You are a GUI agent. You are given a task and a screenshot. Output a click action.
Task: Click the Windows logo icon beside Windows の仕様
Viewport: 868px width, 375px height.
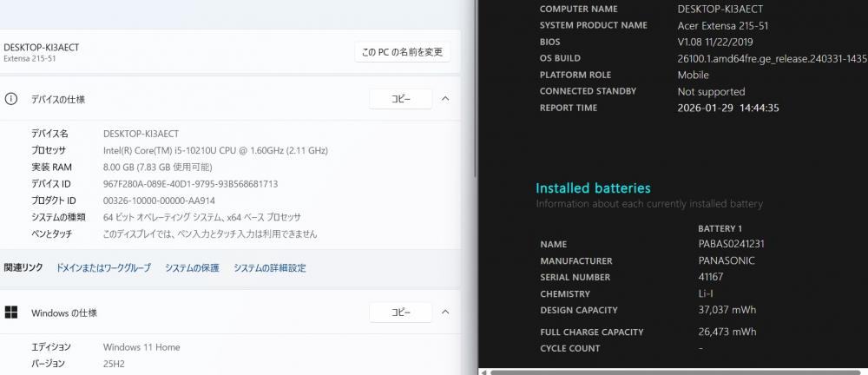pyautogui.click(x=10, y=312)
